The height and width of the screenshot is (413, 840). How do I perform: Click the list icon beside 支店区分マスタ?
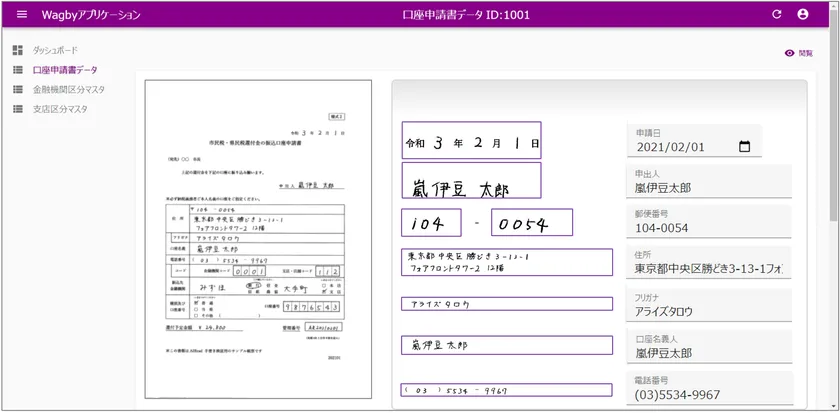coord(18,109)
